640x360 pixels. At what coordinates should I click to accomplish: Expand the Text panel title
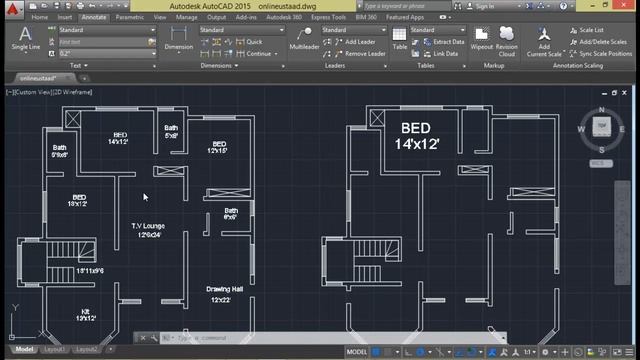point(78,65)
